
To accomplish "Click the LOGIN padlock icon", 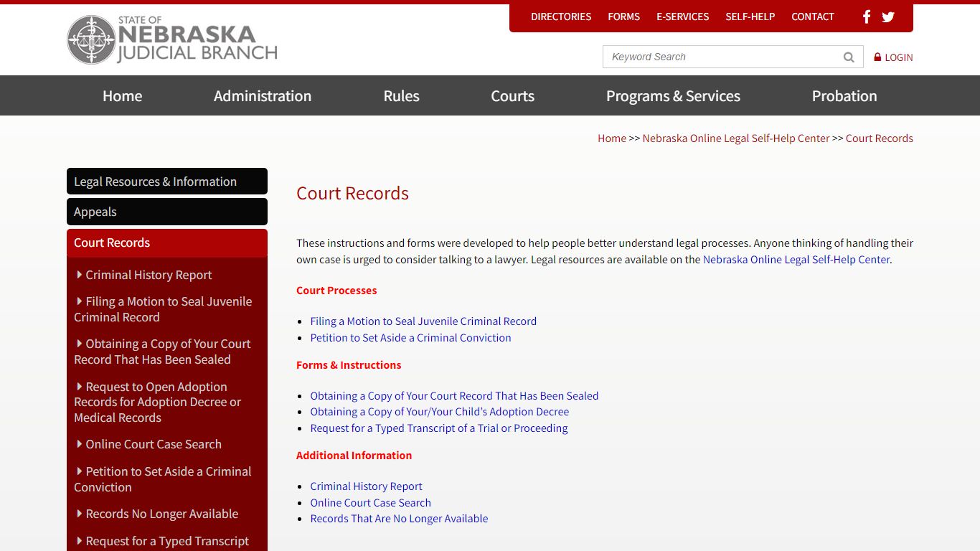I will click(x=877, y=57).
